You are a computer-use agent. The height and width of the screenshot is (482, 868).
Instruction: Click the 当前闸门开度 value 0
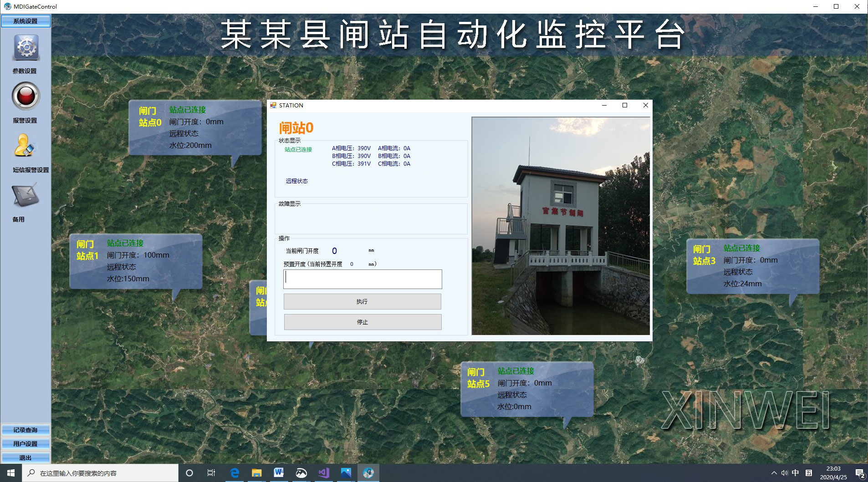(x=334, y=251)
